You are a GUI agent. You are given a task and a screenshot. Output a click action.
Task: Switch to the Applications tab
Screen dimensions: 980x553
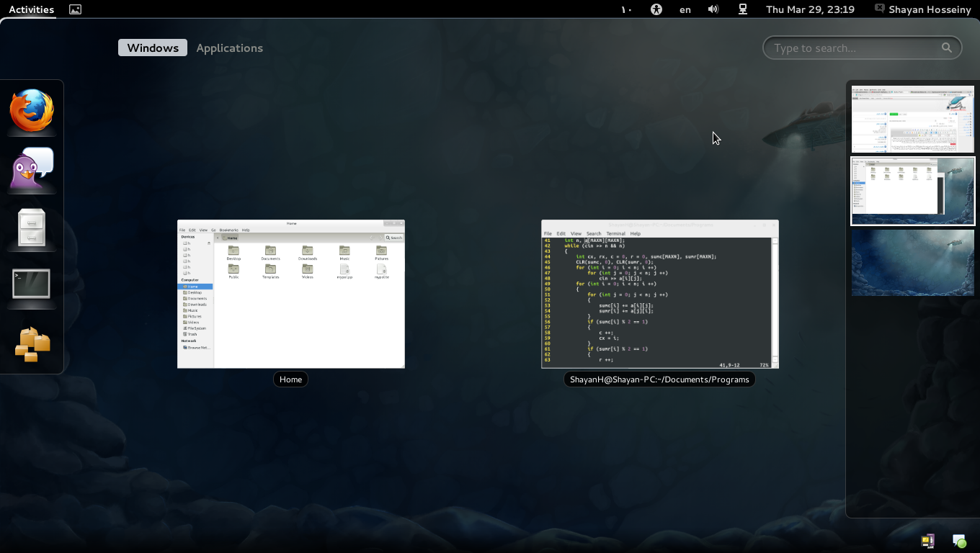pyautogui.click(x=229, y=48)
